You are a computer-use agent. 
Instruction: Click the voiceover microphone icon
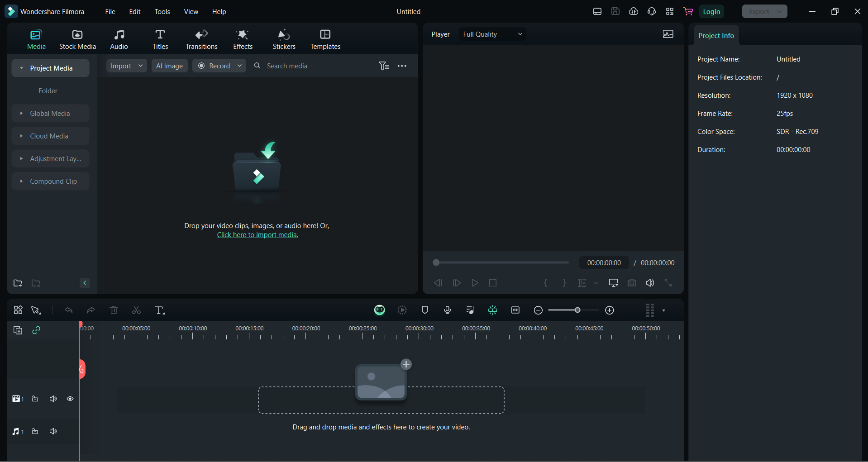coord(447,310)
